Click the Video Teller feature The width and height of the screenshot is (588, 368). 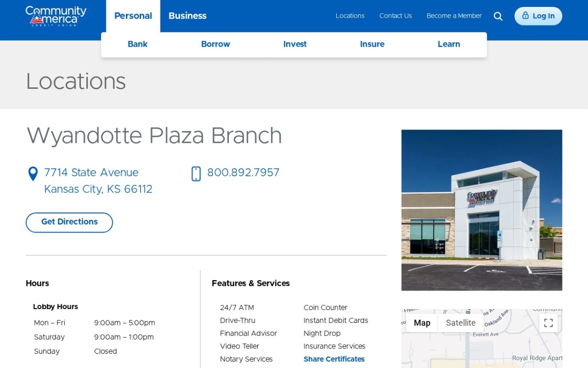[240, 346]
